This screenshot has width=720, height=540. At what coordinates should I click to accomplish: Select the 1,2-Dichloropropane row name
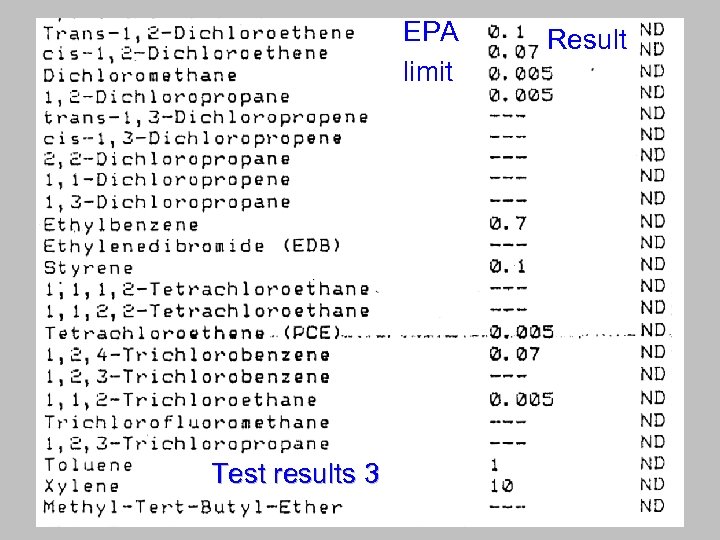click(167, 97)
